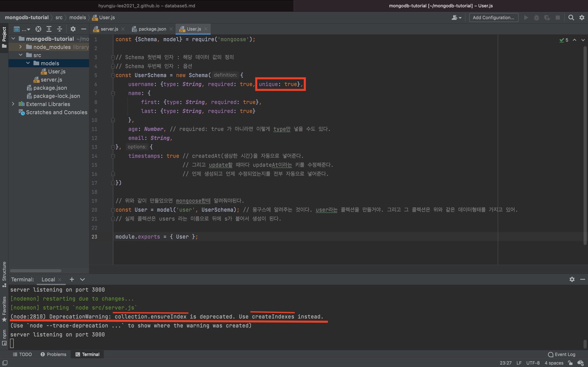Switch to the server.js editor tab
Screen dimensions: 588x367
109,29
